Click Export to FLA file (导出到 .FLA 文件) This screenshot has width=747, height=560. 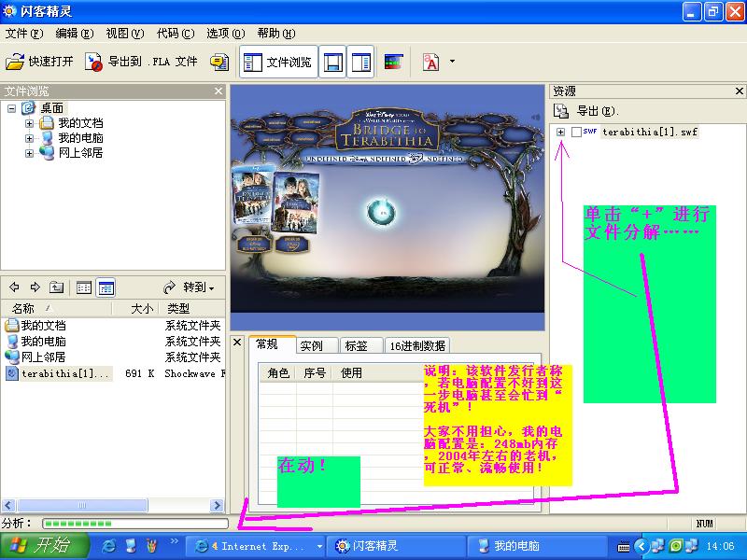141,62
